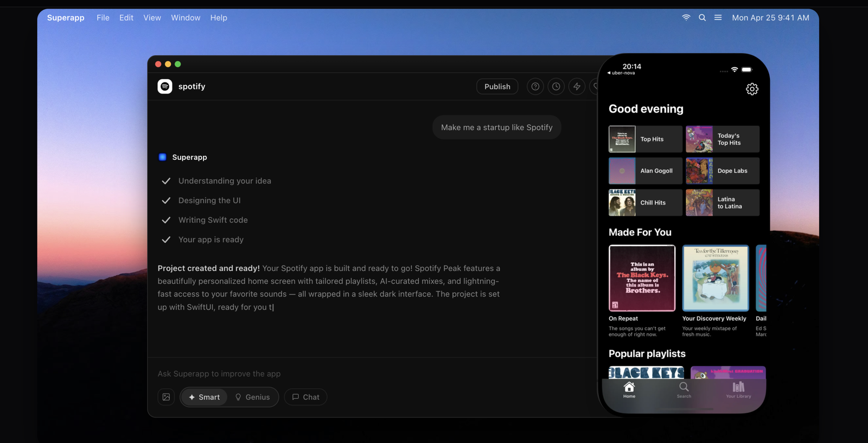Tap the Home icon in phone tab bar
This screenshot has height=443, width=868.
(x=629, y=390)
